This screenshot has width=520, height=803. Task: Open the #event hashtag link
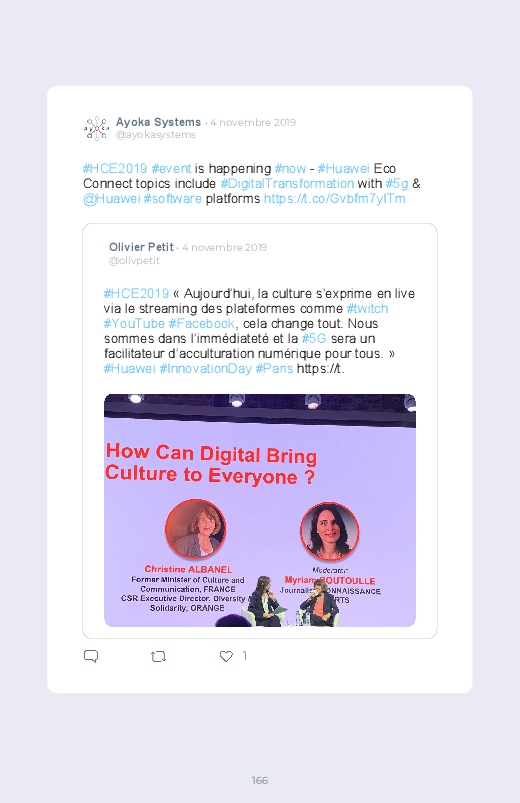coord(171,168)
